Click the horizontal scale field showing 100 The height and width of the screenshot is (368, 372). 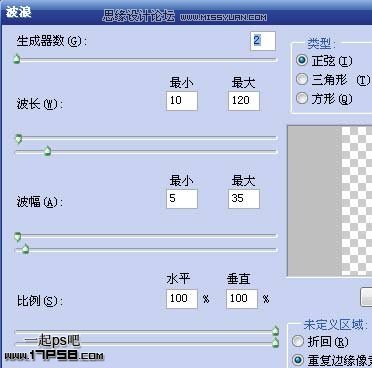tap(182, 298)
